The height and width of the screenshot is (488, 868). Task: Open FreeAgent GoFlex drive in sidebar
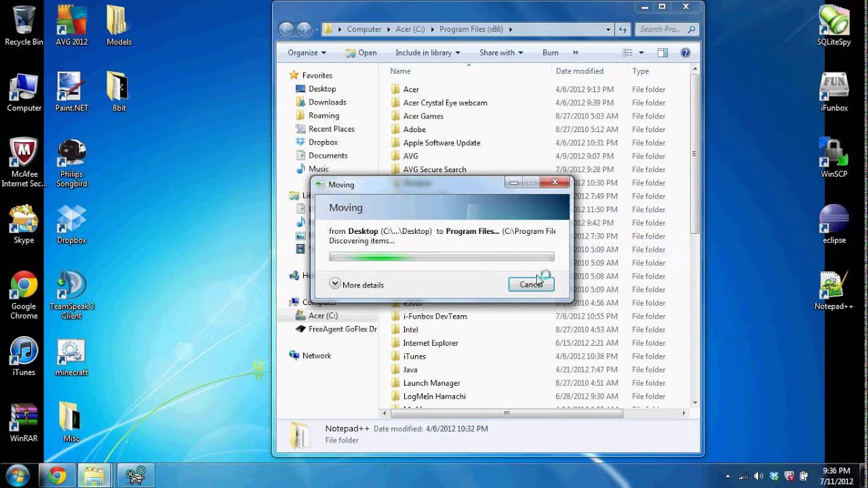tap(336, 329)
